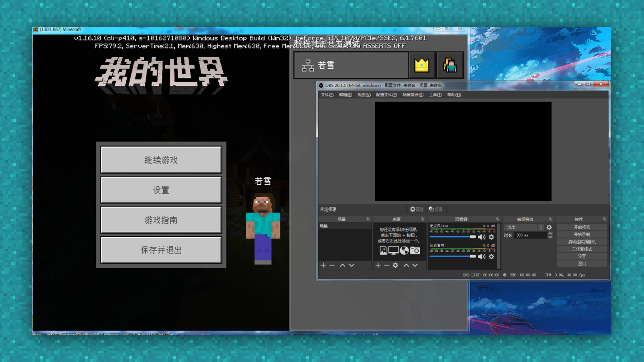This screenshot has height=362, width=644.
Task: Decrease transition duration with down stepper
Action: click(x=550, y=237)
